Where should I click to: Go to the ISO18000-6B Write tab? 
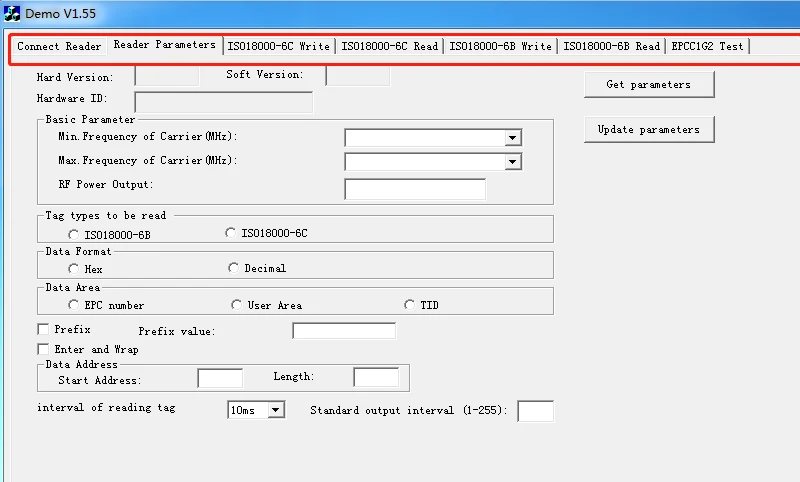(x=501, y=46)
